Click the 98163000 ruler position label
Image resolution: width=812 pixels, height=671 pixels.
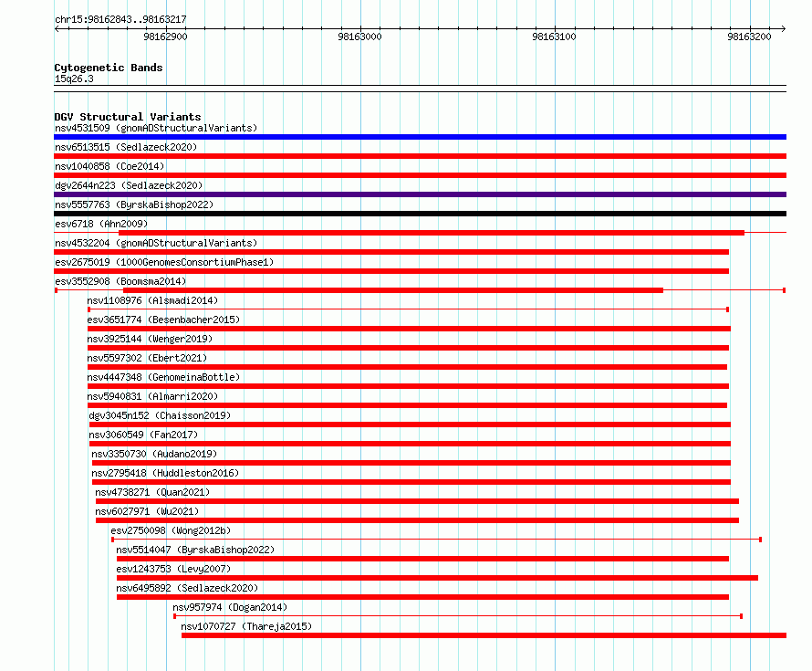pyautogui.click(x=359, y=37)
